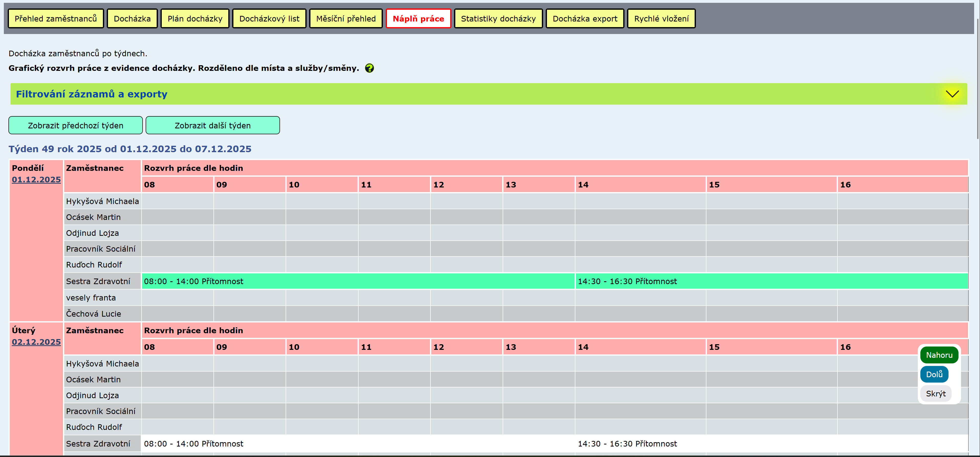980x457 pixels.
Task: Open Statistiky docházky tab
Action: click(498, 19)
